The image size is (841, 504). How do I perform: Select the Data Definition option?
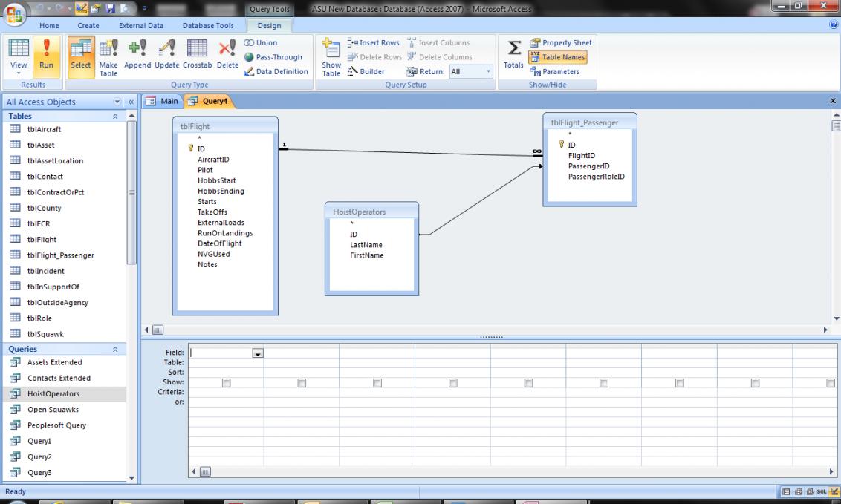(276, 72)
